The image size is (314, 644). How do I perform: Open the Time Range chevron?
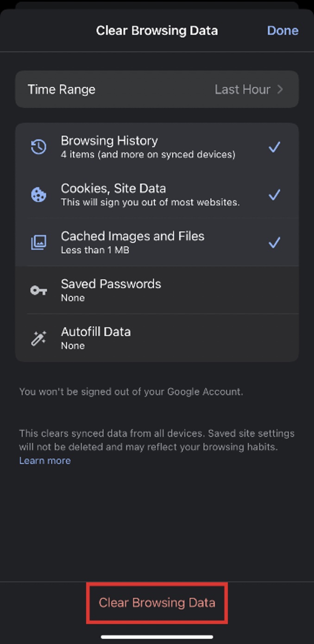coord(280,89)
